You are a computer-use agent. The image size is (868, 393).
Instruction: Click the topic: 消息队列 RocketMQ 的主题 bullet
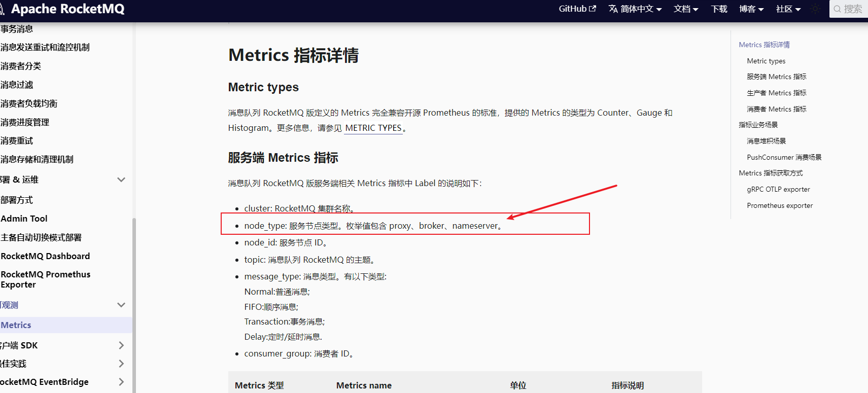click(310, 260)
